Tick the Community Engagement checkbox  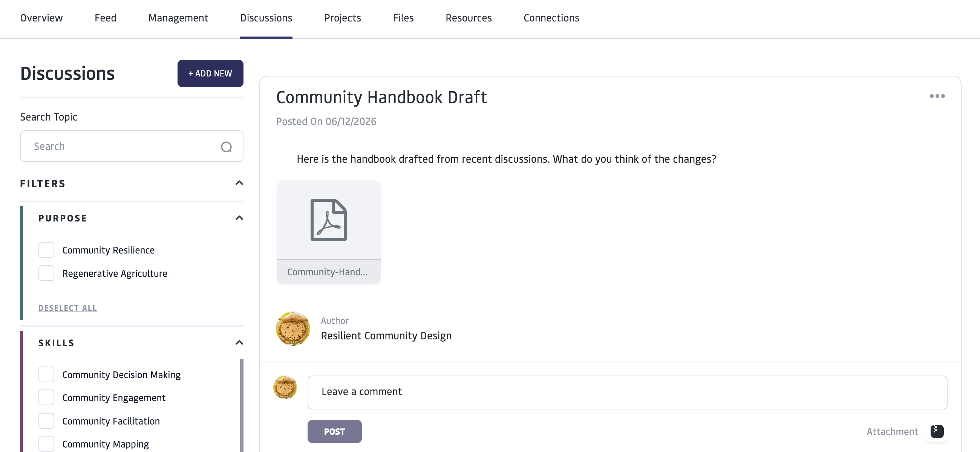(46, 398)
